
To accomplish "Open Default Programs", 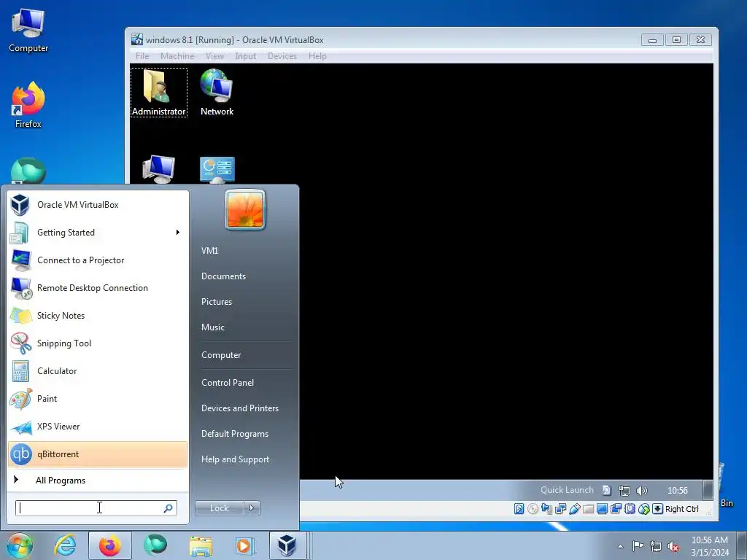I will tap(235, 434).
